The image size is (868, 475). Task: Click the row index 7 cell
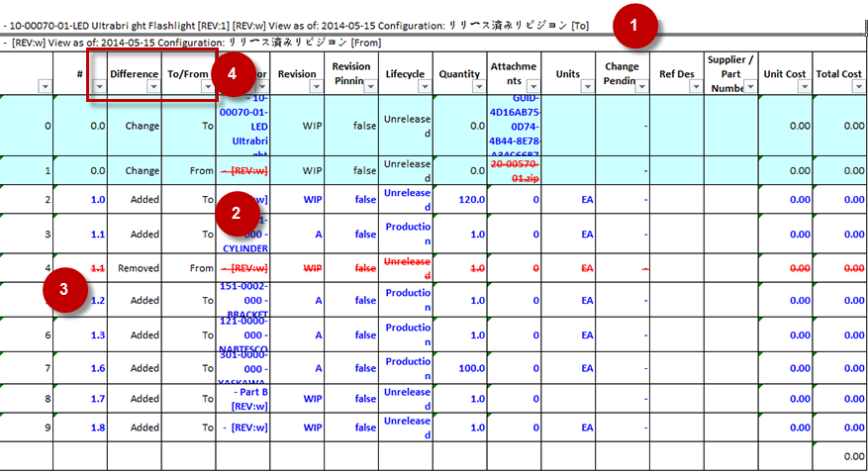click(27, 368)
